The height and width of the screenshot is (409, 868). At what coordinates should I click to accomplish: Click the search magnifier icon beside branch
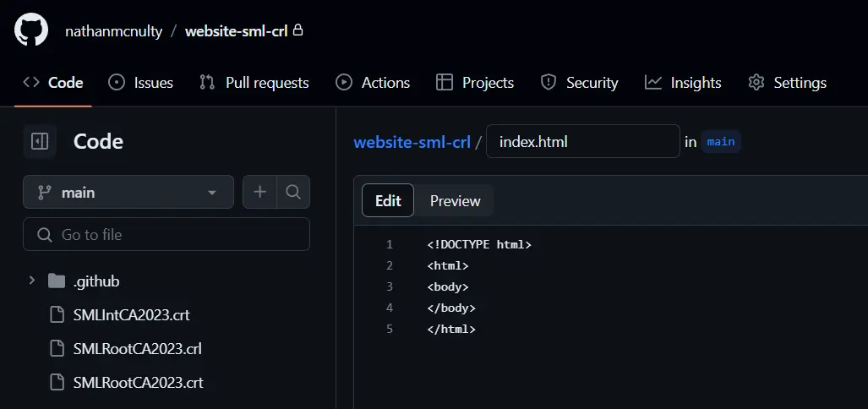[292, 192]
